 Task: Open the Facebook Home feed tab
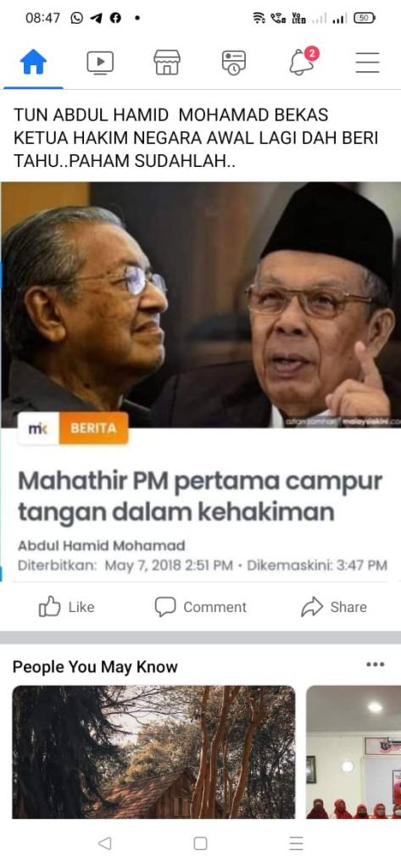[x=33, y=62]
